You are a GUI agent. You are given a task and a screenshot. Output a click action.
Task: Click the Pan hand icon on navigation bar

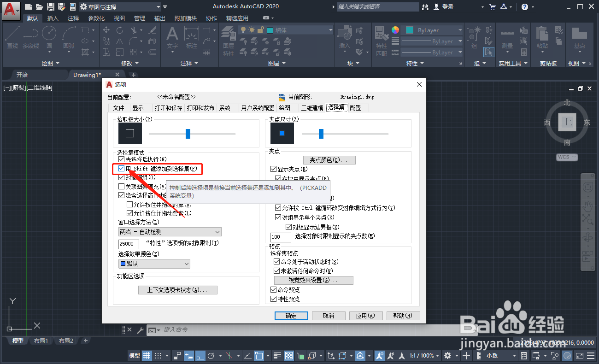588,205
